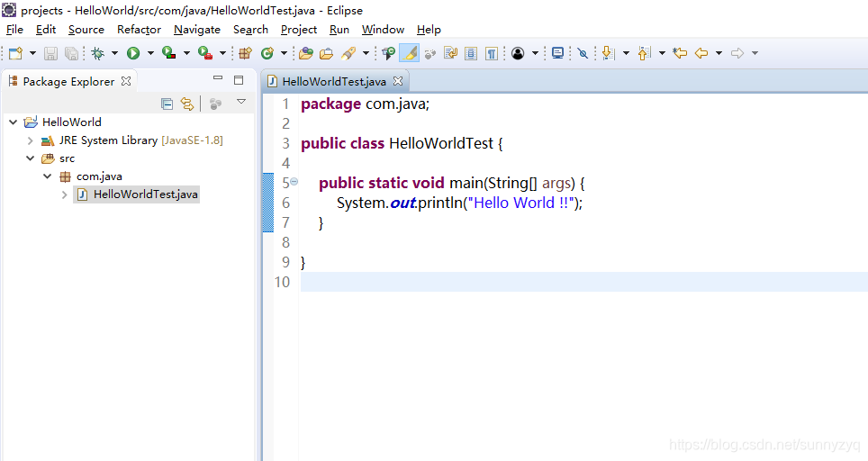Toggle Word Wrap in the toolbar

pos(450,53)
